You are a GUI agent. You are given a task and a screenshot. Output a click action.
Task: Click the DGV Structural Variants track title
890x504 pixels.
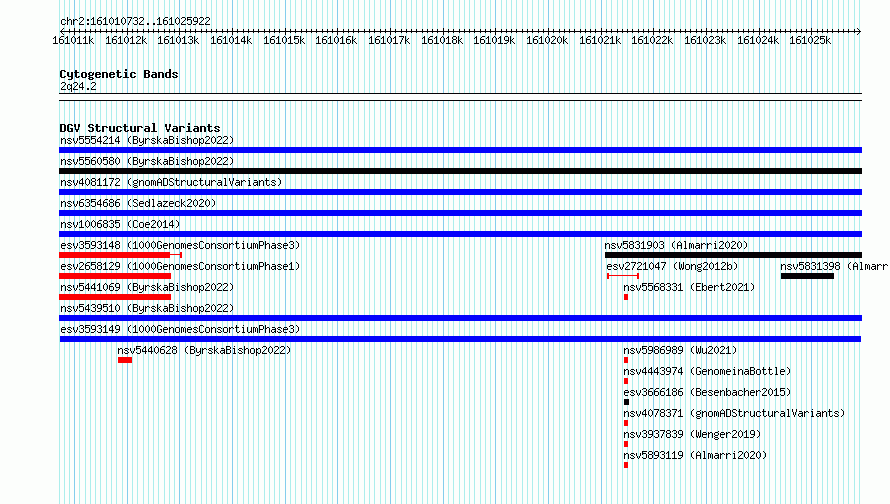pyautogui.click(x=140, y=128)
